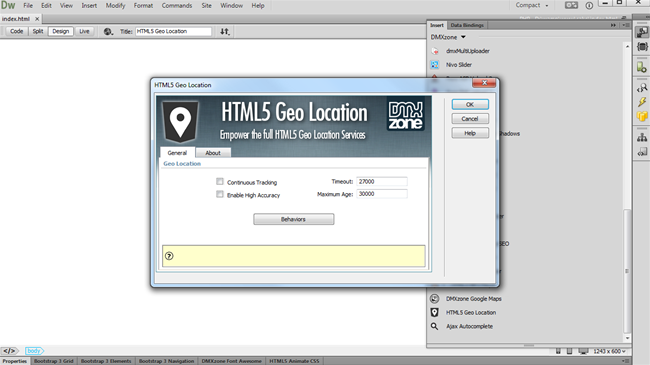This screenshot has width=650, height=365.
Task: Open the Properties panel options menu
Action: tap(626, 361)
